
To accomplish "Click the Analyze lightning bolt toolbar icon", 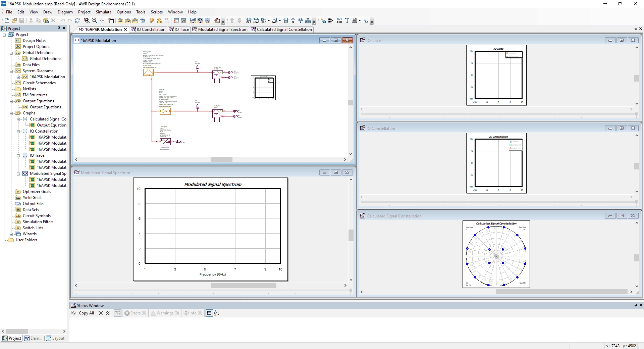I will click(x=152, y=20).
